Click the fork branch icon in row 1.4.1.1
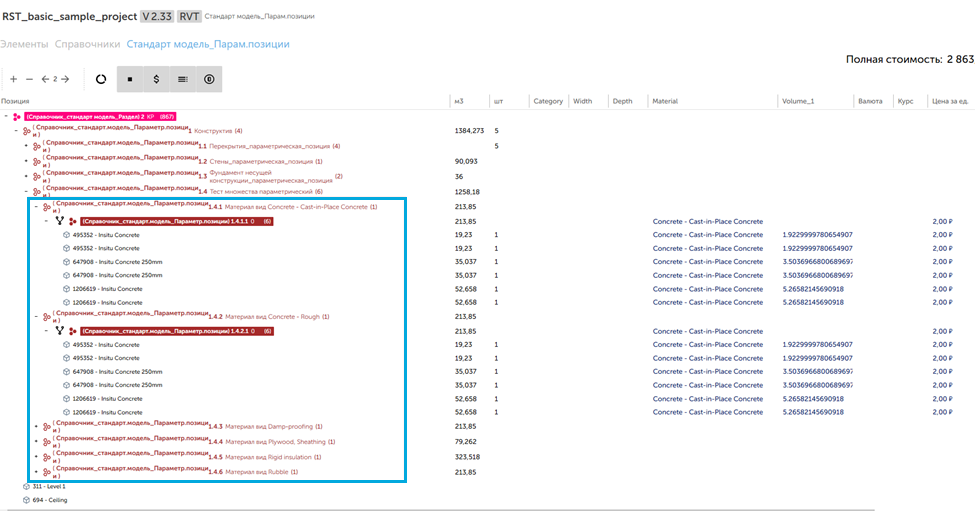The height and width of the screenshot is (511, 975). click(x=59, y=221)
